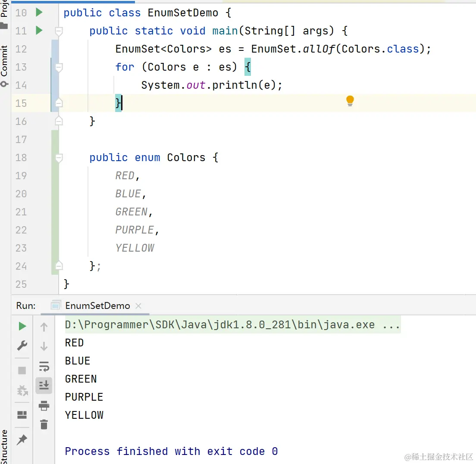Open wrench settings in Run panel
The width and height of the screenshot is (476, 464).
tap(22, 345)
